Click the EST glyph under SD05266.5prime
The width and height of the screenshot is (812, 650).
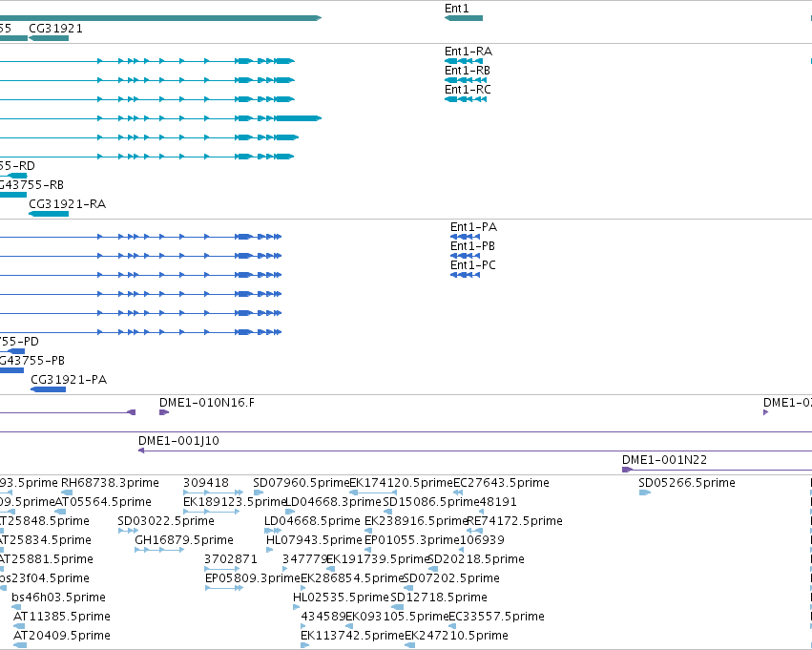(645, 493)
